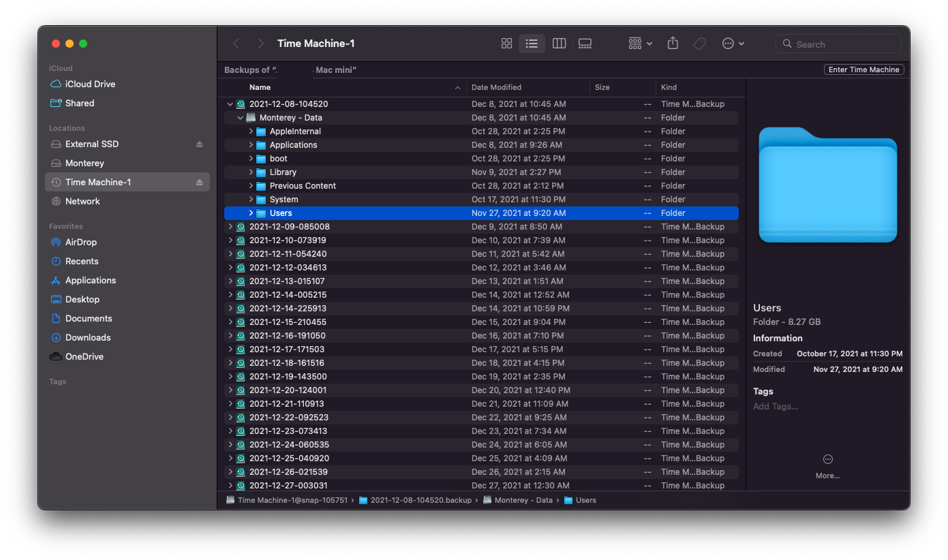
Task: Open iCloud Drive in the sidebar
Action: pyautogui.click(x=127, y=84)
